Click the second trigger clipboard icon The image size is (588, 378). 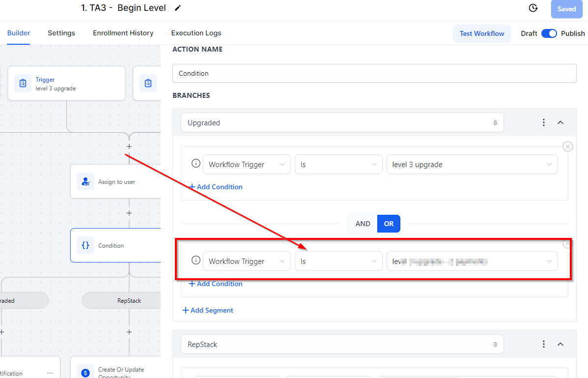click(148, 83)
